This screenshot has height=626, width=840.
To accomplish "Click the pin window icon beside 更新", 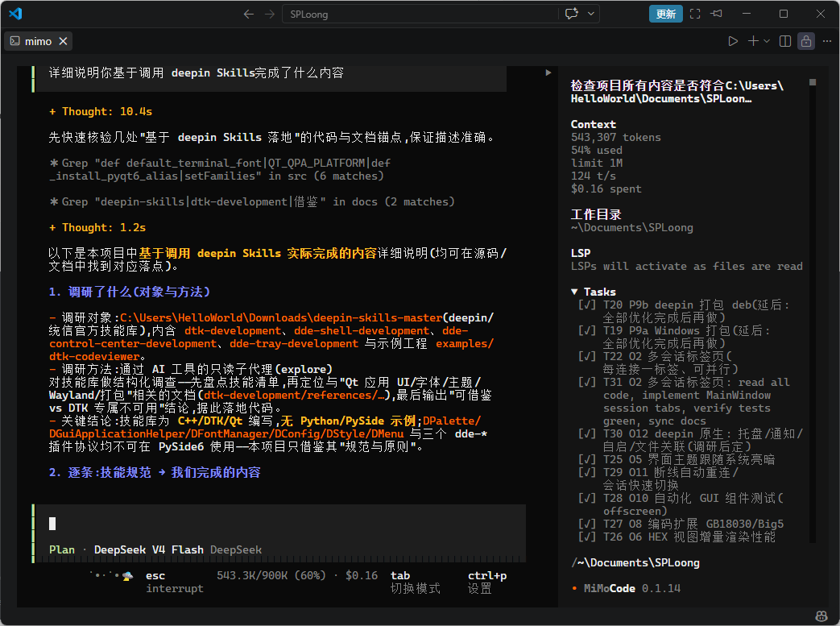I will point(716,14).
